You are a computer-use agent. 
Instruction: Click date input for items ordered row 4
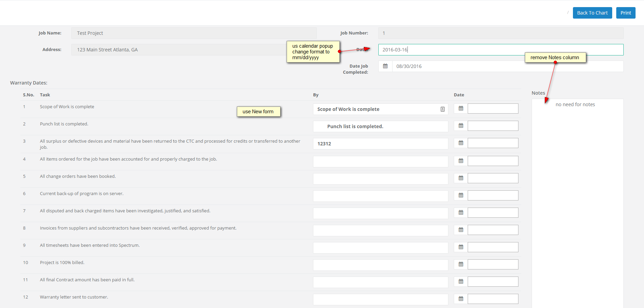pyautogui.click(x=493, y=161)
